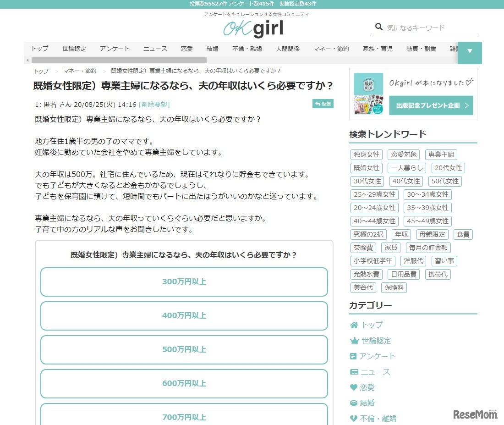The image size is (504, 425).
Task: Click the ring icon beside 結婚
Action: [353, 403]
